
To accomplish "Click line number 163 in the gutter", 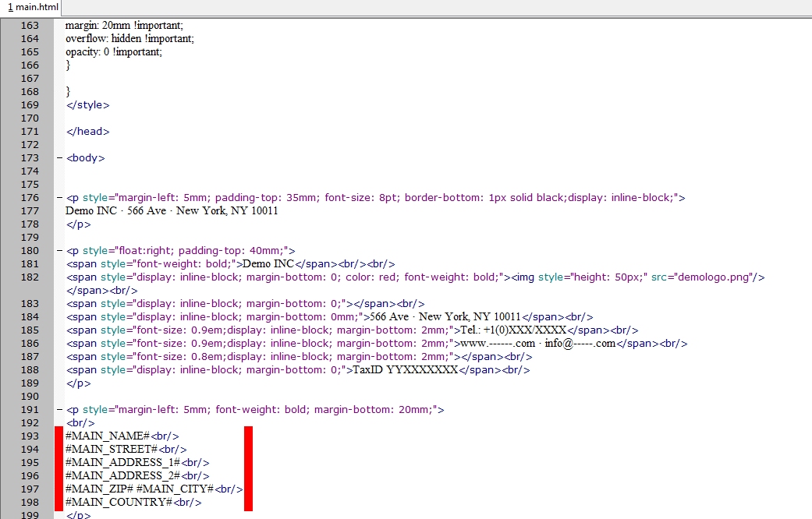I will click(x=30, y=26).
